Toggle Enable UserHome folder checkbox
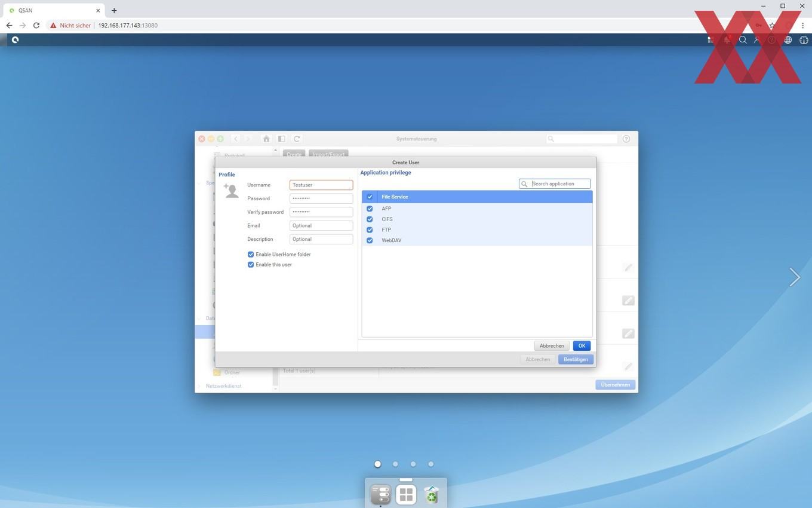 coord(251,255)
